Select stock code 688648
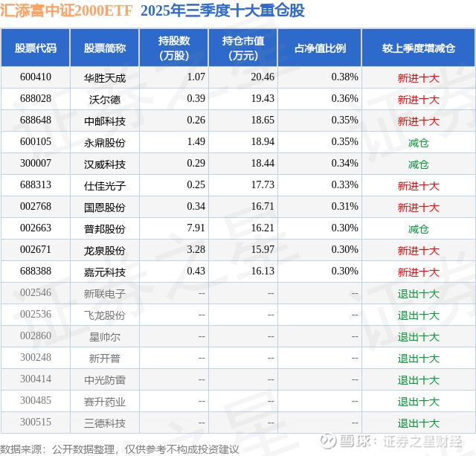Image resolution: width=476 pixels, height=456 pixels. 36,121
